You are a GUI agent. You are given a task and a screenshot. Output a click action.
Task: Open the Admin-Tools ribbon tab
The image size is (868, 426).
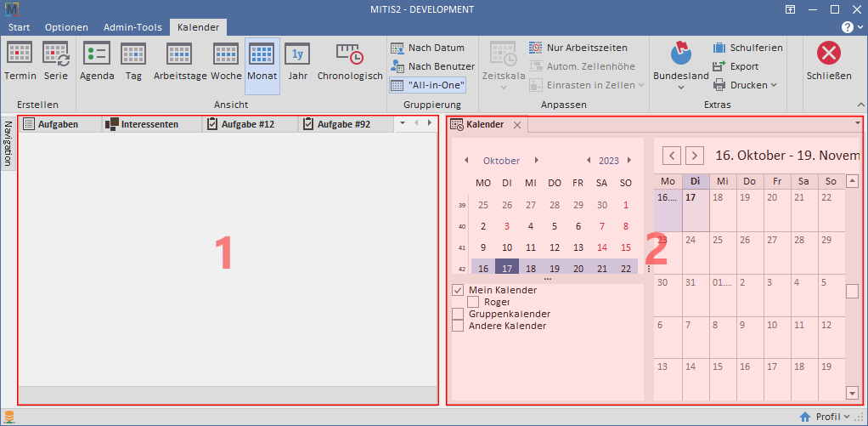click(x=132, y=27)
